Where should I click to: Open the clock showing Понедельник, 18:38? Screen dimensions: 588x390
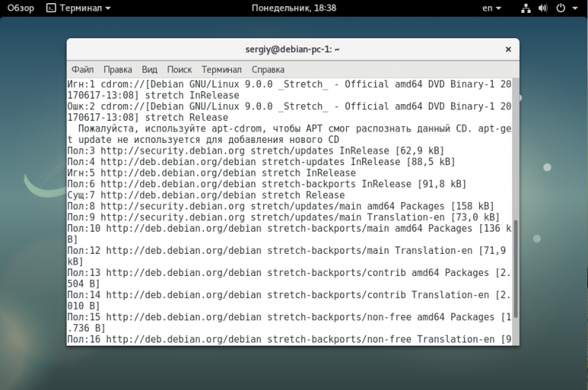[x=293, y=8]
